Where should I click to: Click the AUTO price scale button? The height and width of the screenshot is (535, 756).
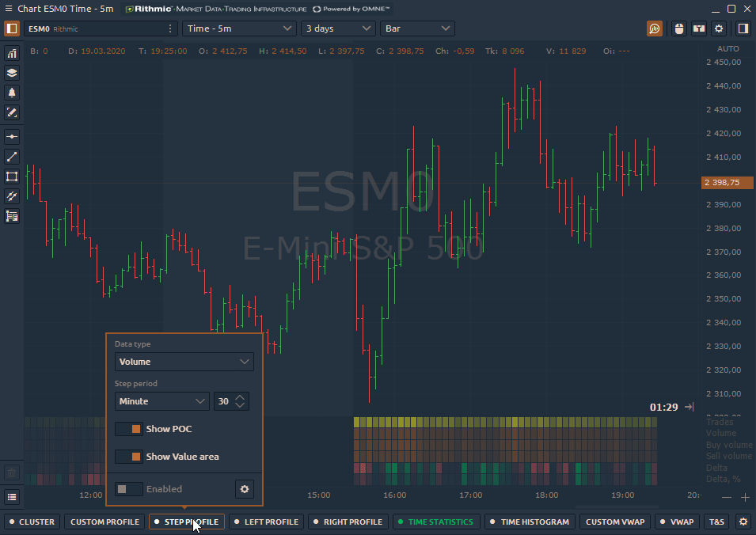point(728,49)
